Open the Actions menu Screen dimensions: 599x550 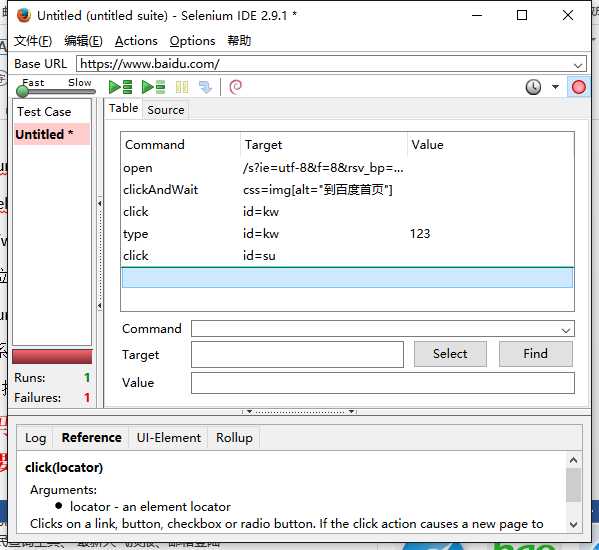[x=136, y=40]
